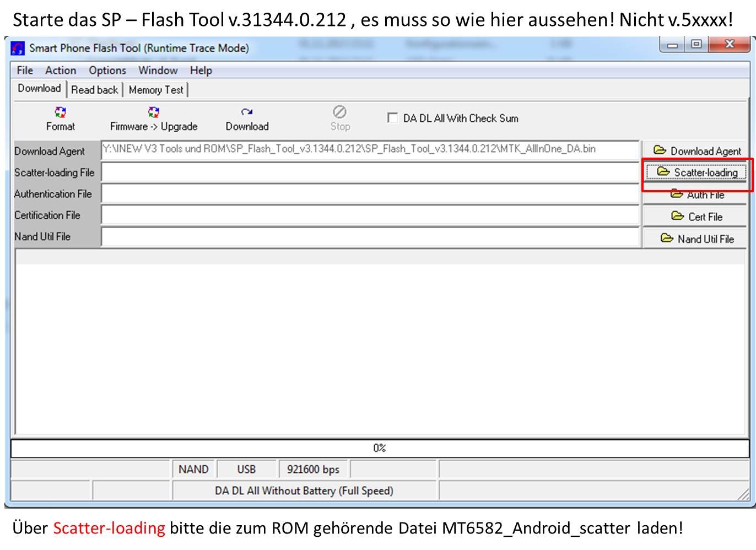Minimize the Flash Tool window
The width and height of the screenshot is (756, 550).
672,45
